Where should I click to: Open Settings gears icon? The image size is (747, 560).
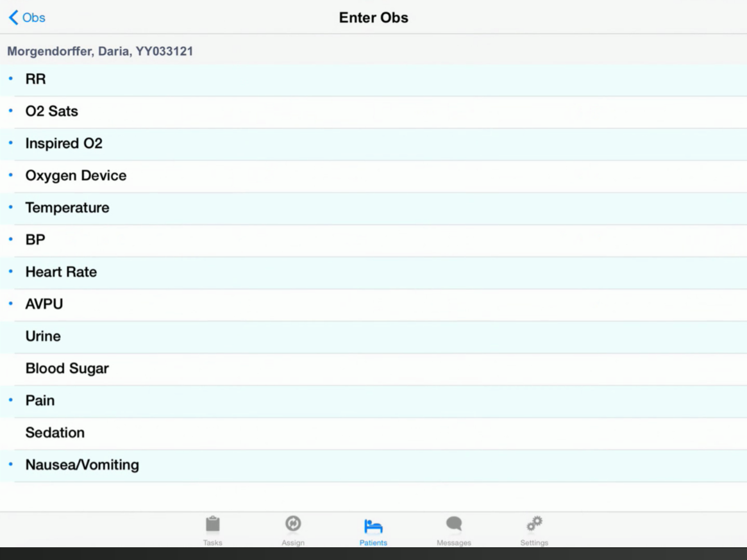click(x=534, y=524)
